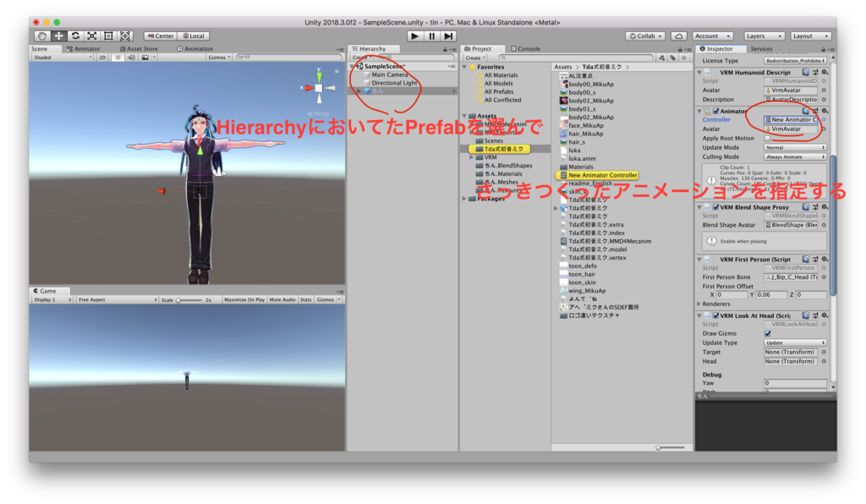The height and width of the screenshot is (504, 866).
Task: Click Project search by type icon
Action: point(661,58)
